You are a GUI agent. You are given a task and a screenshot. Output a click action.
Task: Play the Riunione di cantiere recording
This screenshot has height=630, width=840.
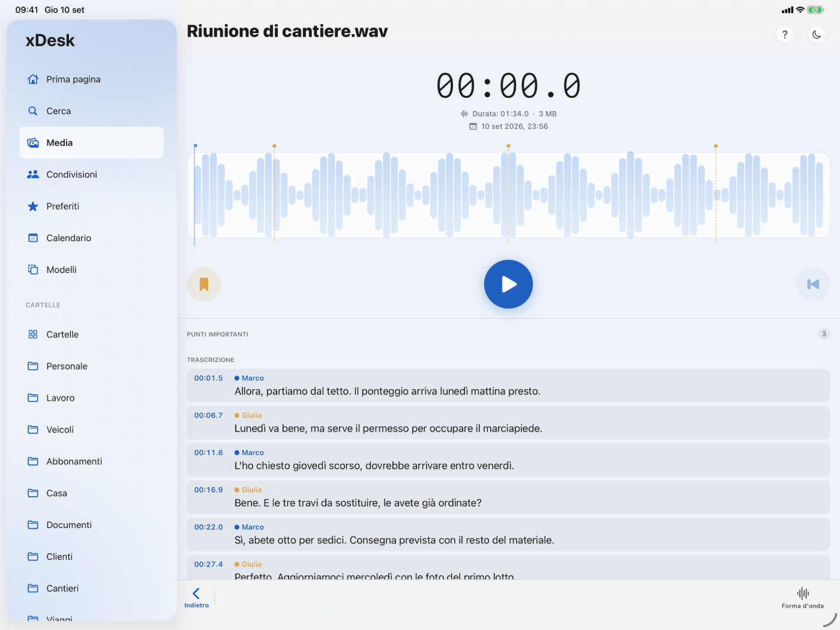(x=508, y=284)
